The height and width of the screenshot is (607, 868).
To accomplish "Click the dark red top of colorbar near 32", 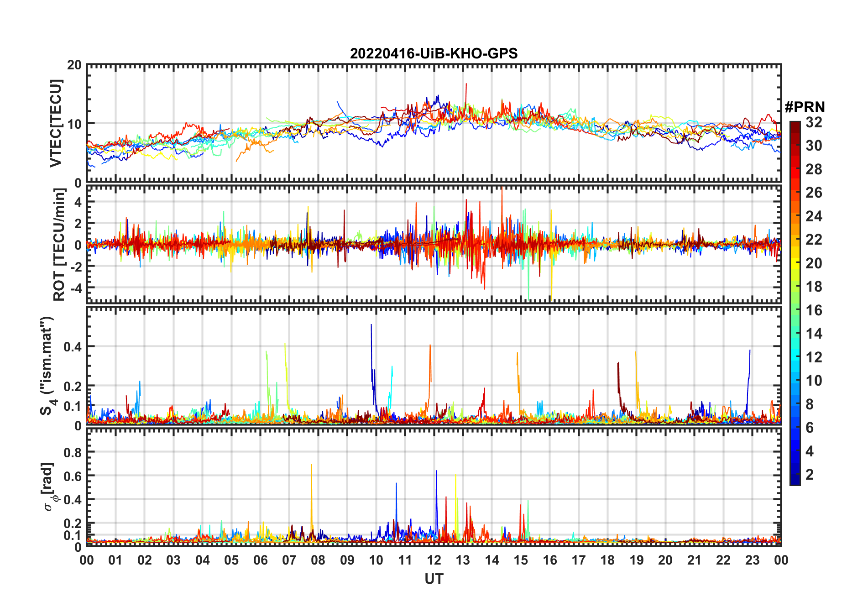I will click(795, 126).
